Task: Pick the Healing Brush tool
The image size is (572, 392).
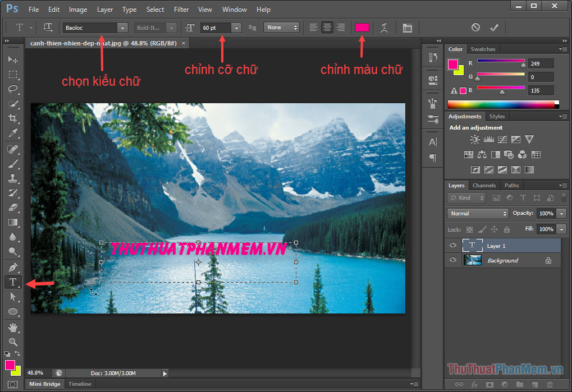Action: click(12, 149)
